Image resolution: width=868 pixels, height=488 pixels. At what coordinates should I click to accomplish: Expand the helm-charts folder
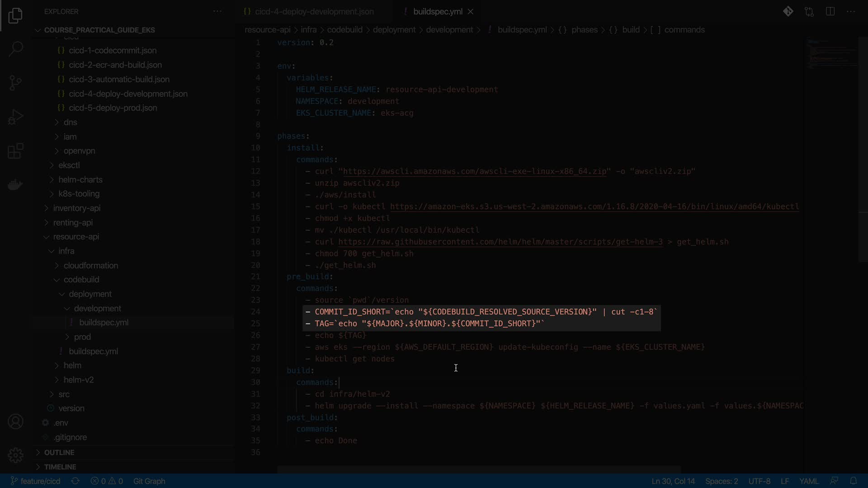80,179
